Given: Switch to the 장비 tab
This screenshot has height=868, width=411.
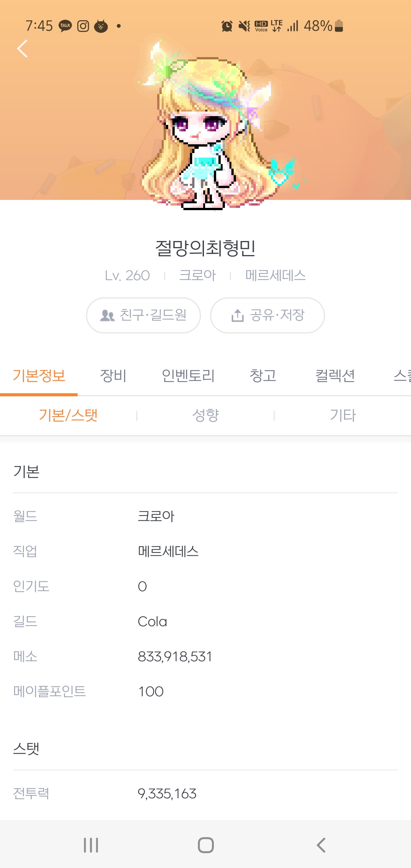Looking at the screenshot, I should 113,376.
